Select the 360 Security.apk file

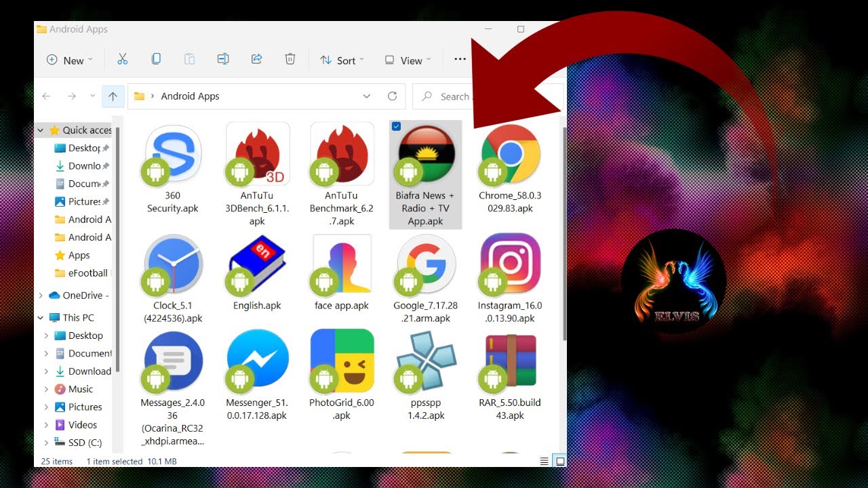pyautogui.click(x=173, y=169)
